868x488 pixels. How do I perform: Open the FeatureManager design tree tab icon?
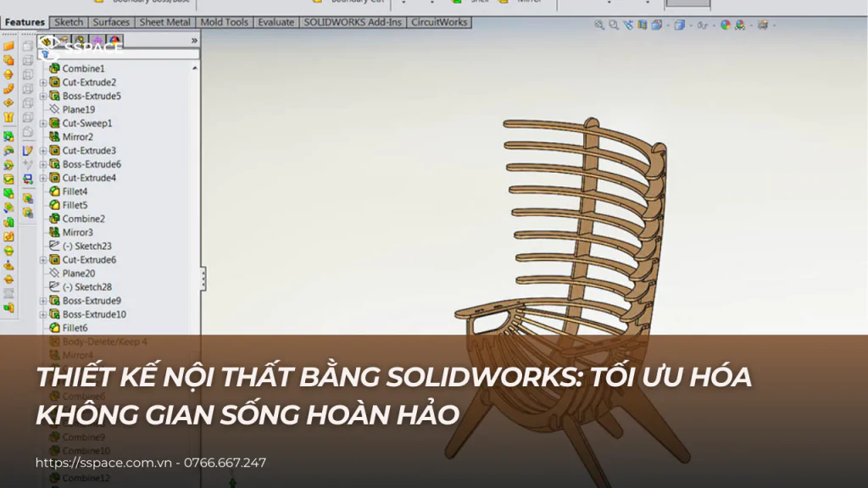click(x=47, y=41)
